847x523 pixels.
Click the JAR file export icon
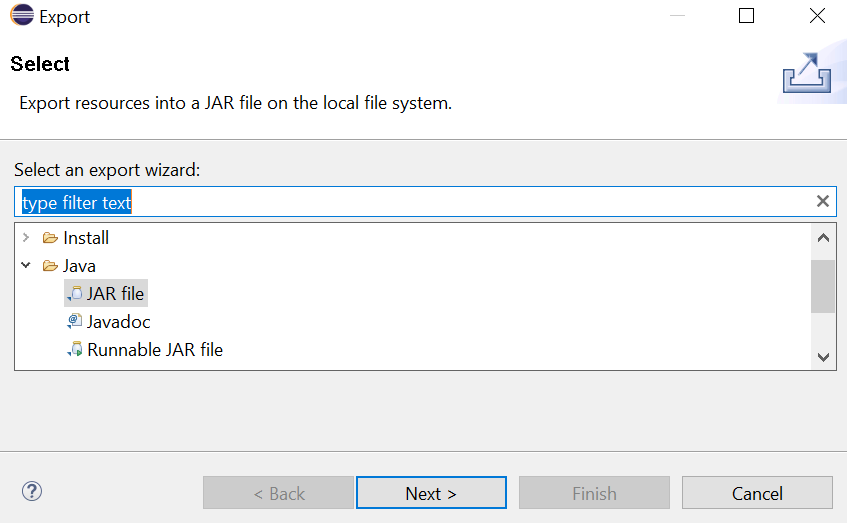tap(75, 294)
